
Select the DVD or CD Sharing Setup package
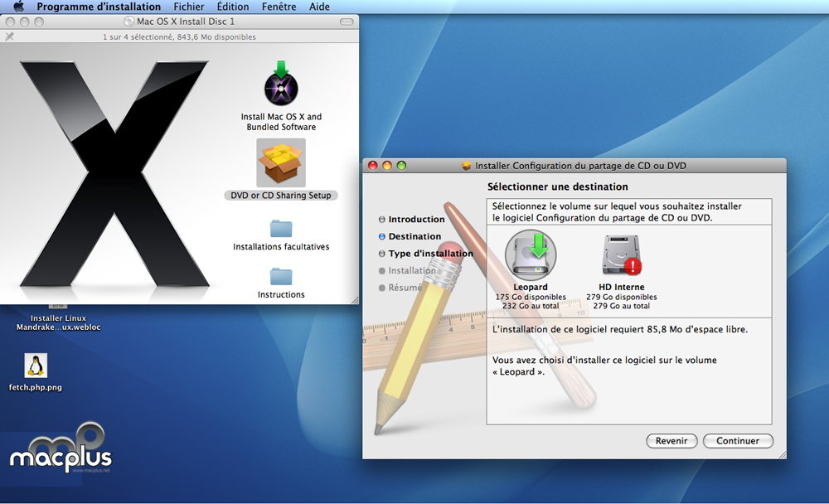(281, 162)
